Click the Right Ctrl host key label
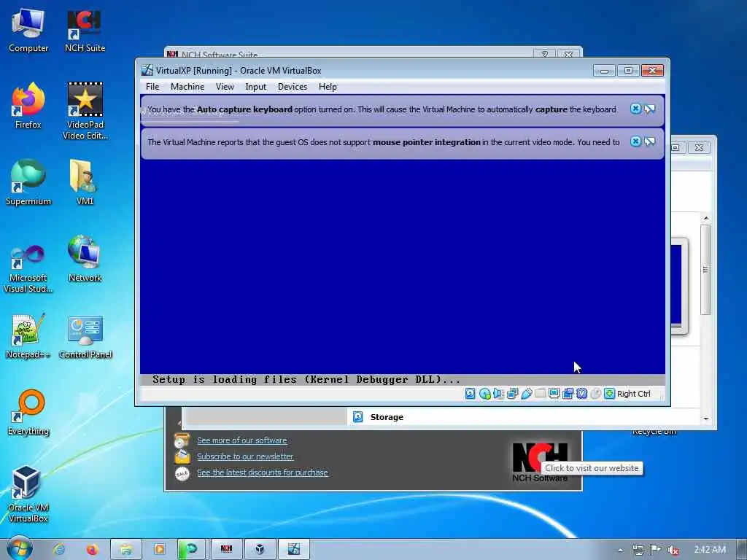This screenshot has width=747, height=560. (634, 394)
